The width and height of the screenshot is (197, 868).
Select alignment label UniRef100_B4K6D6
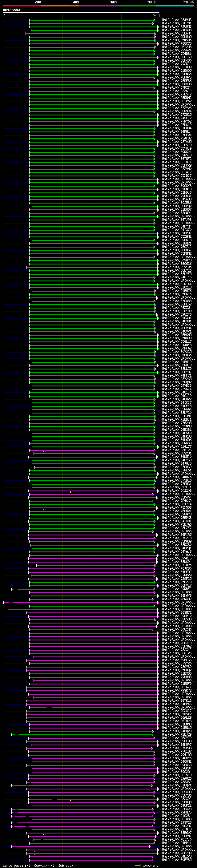tap(177, 440)
